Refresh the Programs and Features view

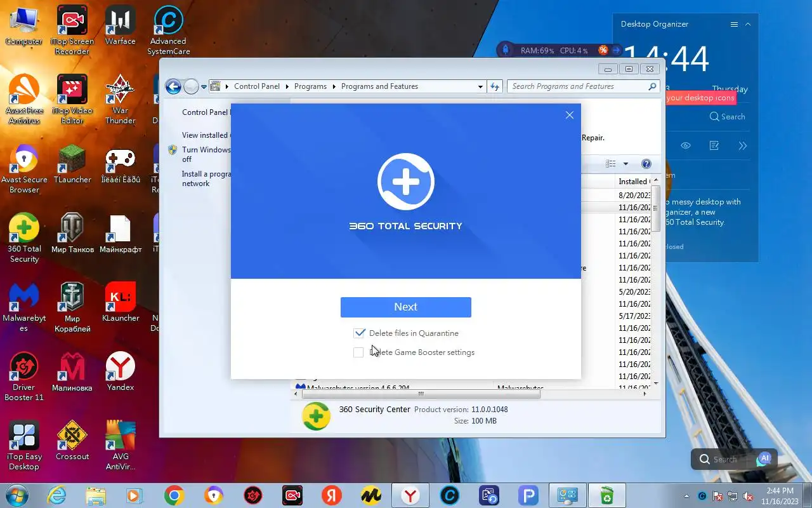tap(495, 86)
